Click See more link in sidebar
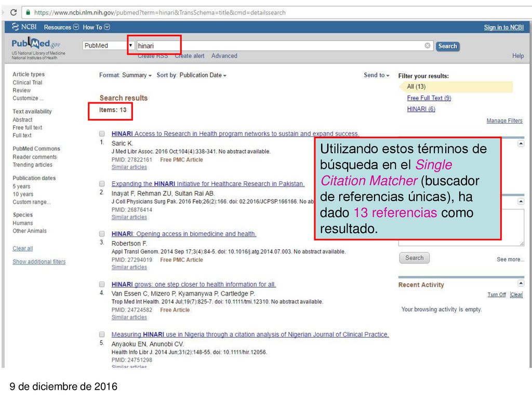532x399 pixels. [x=510, y=259]
